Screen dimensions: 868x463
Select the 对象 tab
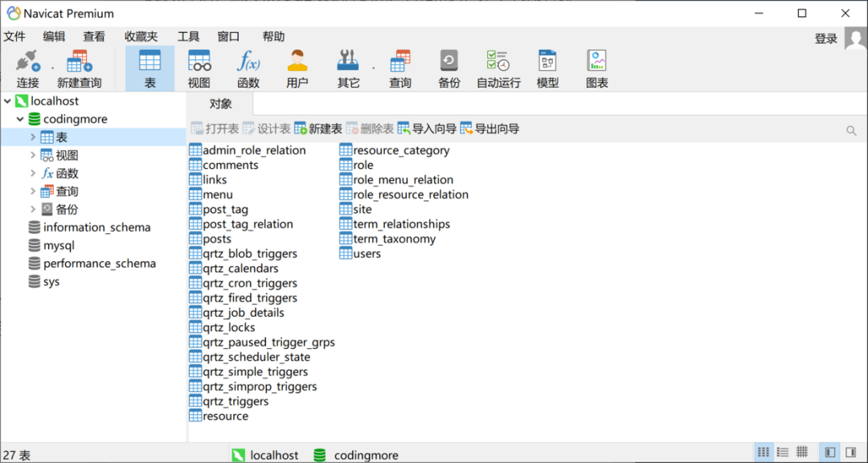click(220, 104)
